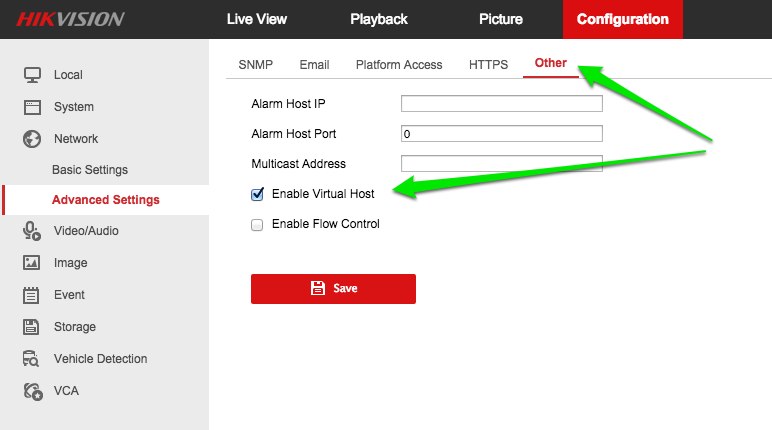Image resolution: width=772 pixels, height=430 pixels.
Task: Click the Image picture icon
Action: 32,263
